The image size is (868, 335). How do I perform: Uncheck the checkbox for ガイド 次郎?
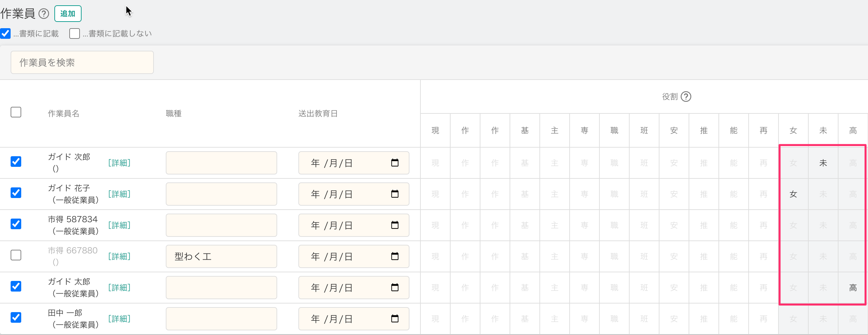[16, 162]
